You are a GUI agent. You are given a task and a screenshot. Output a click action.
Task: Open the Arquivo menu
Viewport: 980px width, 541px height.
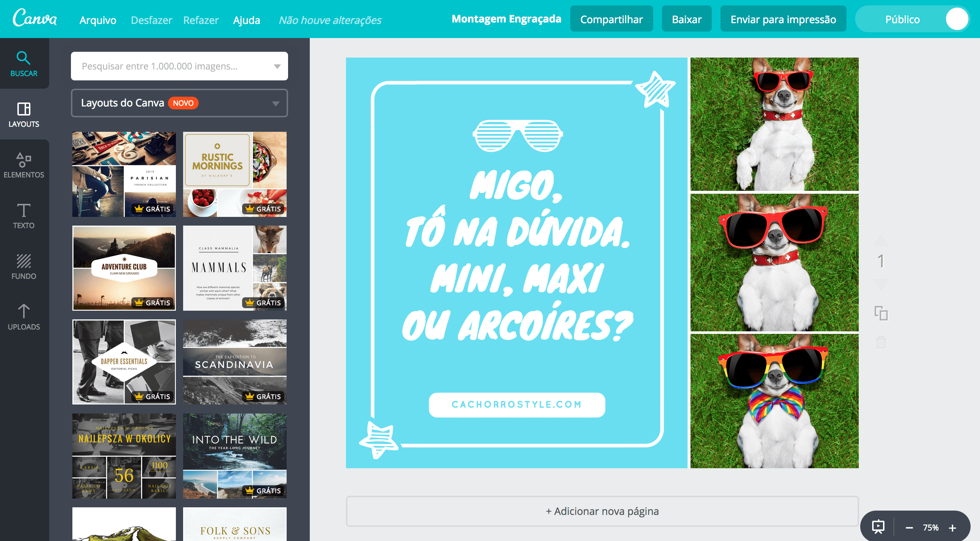click(98, 20)
